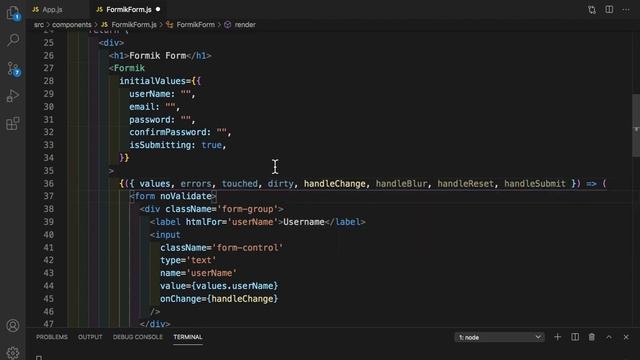Click line number 36 in the gutter

(49, 184)
